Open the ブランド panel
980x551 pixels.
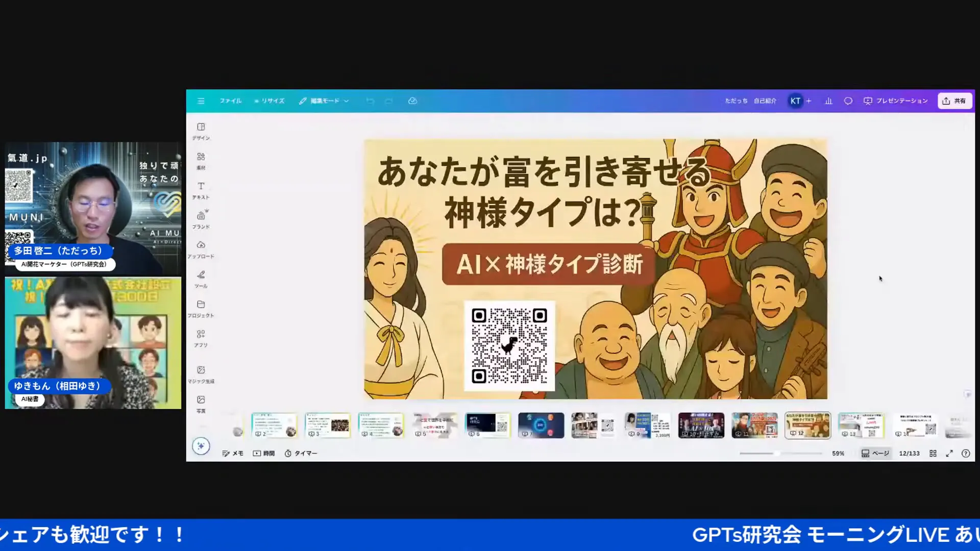click(201, 220)
